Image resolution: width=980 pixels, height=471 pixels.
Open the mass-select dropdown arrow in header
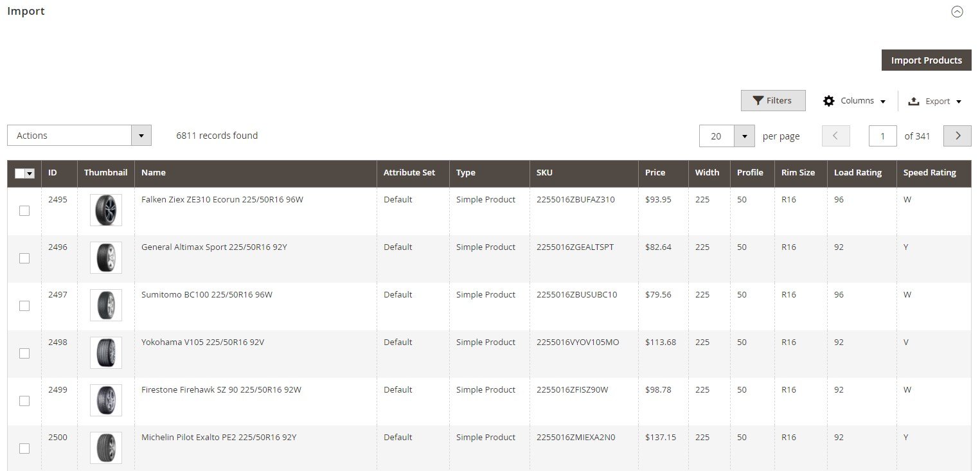click(x=30, y=173)
